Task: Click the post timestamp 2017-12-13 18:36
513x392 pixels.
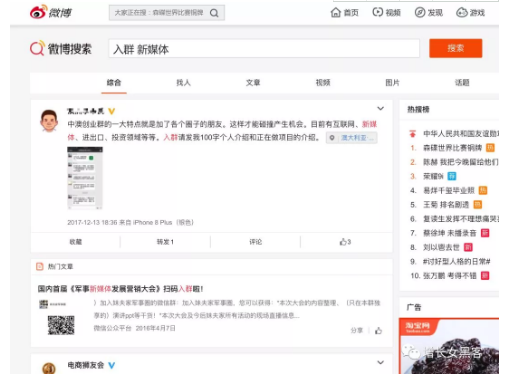Action: 92,222
